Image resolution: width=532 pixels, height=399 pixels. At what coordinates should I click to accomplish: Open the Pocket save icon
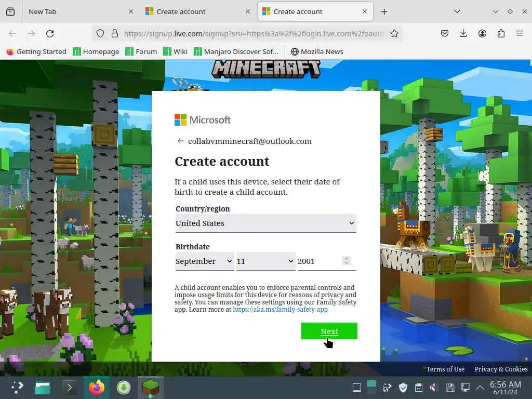click(x=445, y=33)
